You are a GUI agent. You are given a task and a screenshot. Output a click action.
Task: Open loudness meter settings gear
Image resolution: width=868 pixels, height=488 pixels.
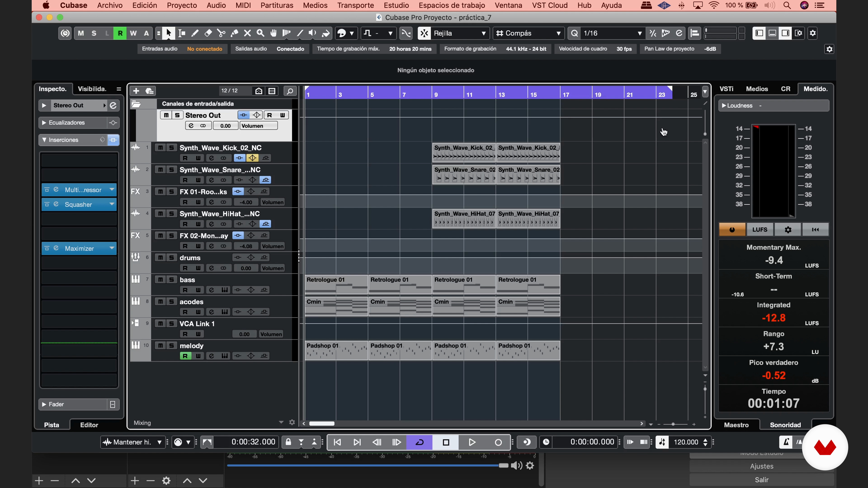tap(788, 230)
